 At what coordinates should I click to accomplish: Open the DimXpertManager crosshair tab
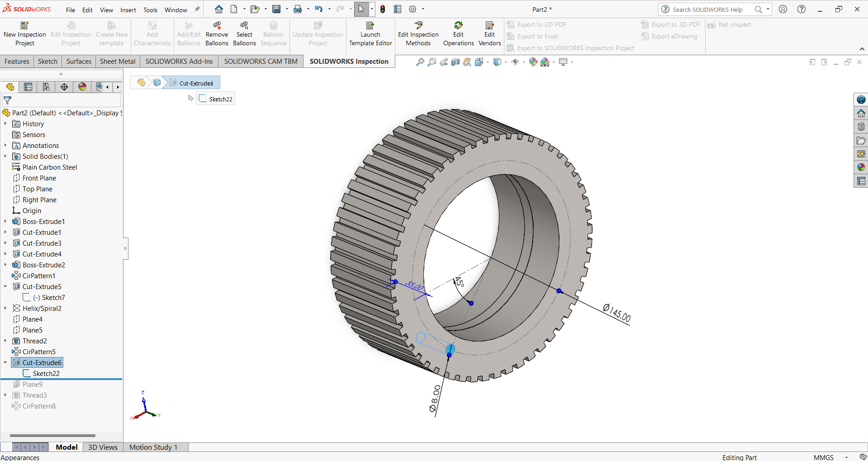point(64,87)
